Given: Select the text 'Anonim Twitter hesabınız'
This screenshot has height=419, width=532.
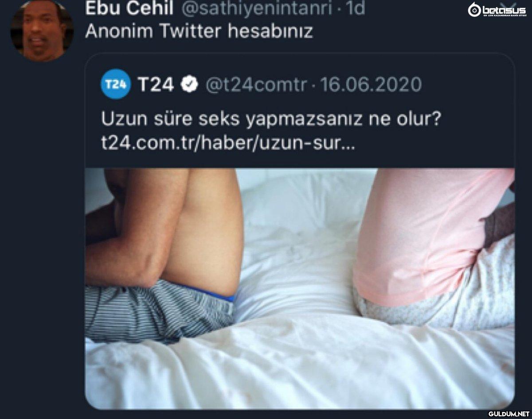Looking at the screenshot, I should coord(198,31).
